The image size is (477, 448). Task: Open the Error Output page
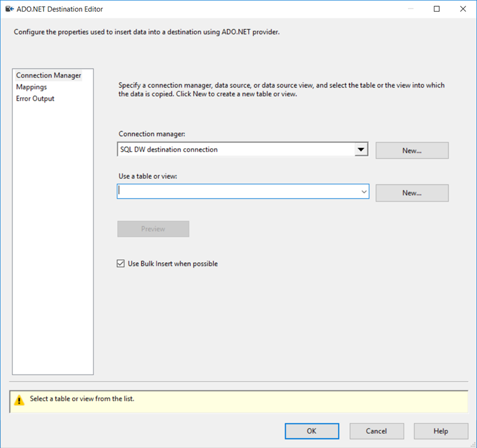pos(35,99)
